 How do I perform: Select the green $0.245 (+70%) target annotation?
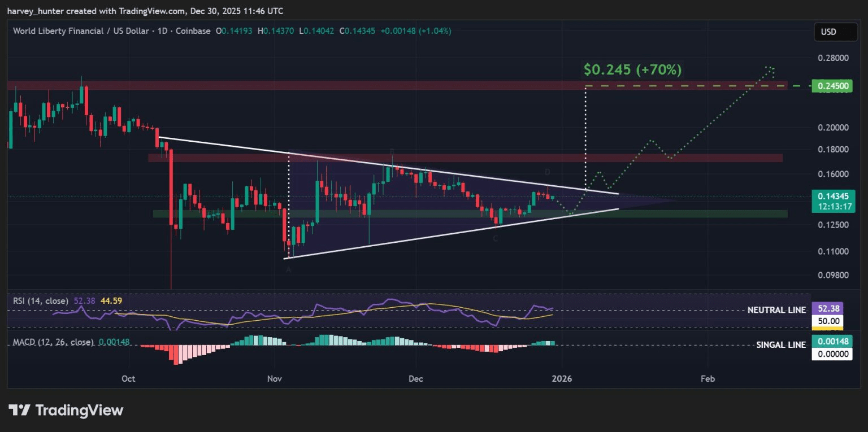coord(632,70)
